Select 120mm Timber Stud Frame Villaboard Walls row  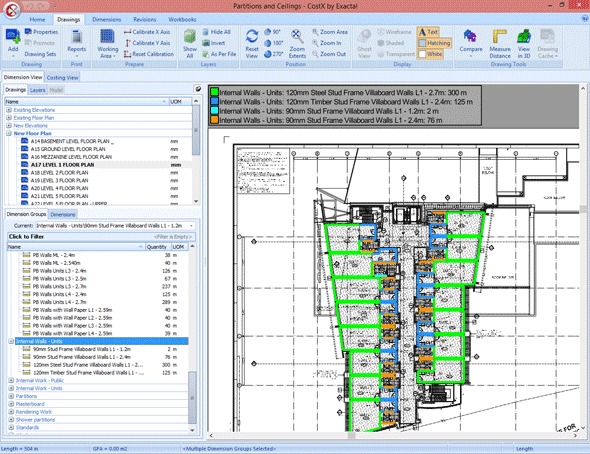click(88, 373)
